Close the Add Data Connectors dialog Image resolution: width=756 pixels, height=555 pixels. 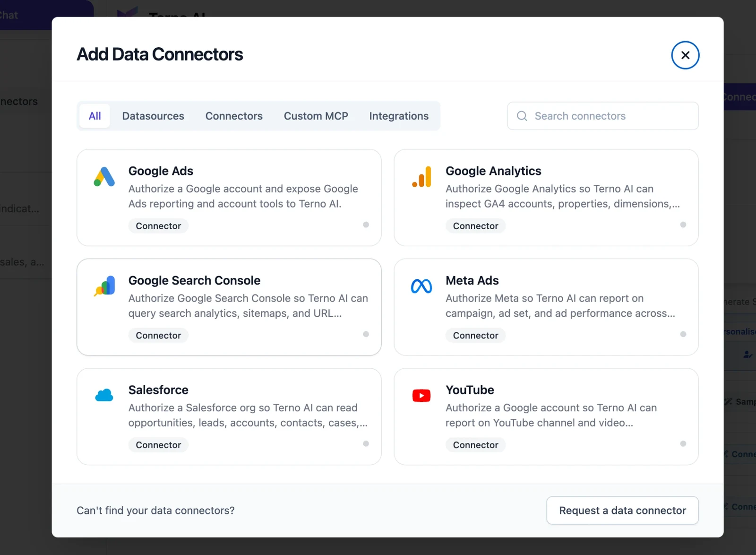pyautogui.click(x=685, y=55)
